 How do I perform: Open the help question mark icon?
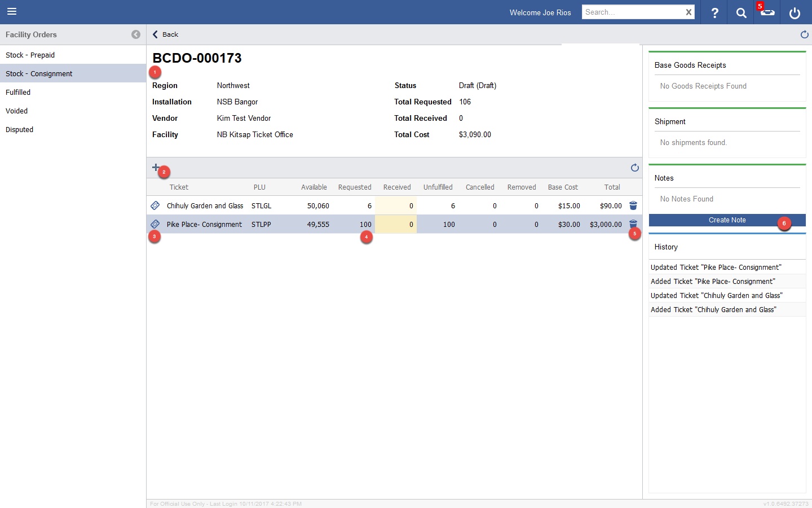point(714,12)
